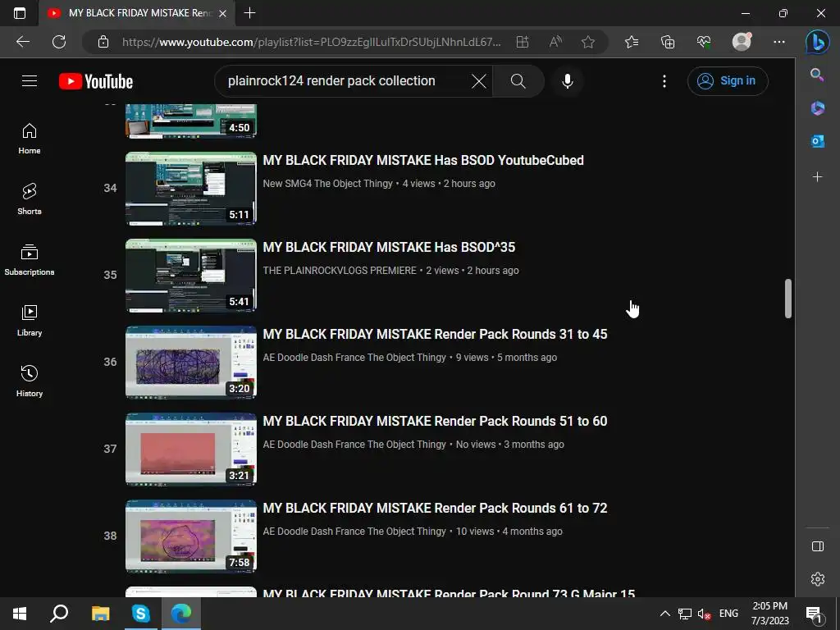Click the muted volume tray icon
840x630 pixels.
[x=704, y=614]
